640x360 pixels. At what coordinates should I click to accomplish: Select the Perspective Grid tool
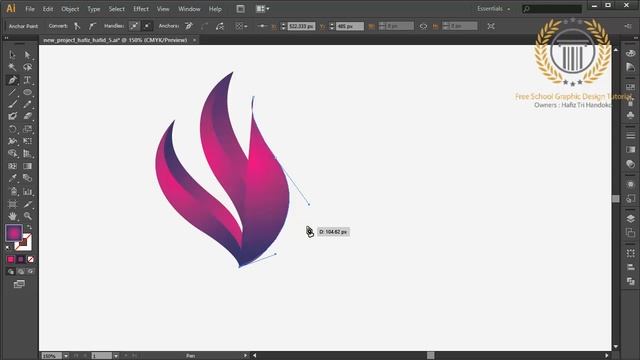[x=27, y=153]
